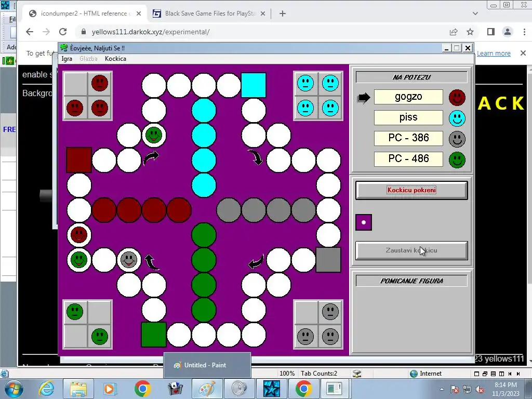This screenshot has width=532, height=399.
Task: Toggle Chrome side panel icon
Action: 490,32
